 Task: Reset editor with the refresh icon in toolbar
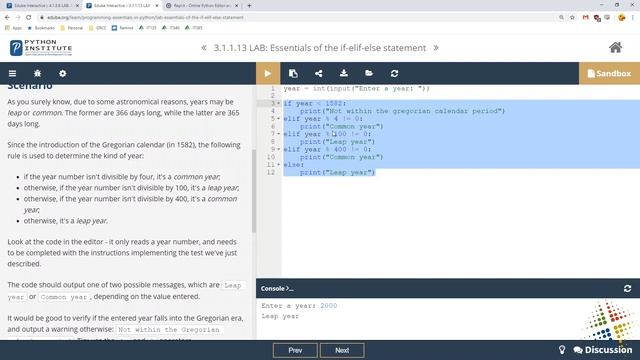pos(394,73)
